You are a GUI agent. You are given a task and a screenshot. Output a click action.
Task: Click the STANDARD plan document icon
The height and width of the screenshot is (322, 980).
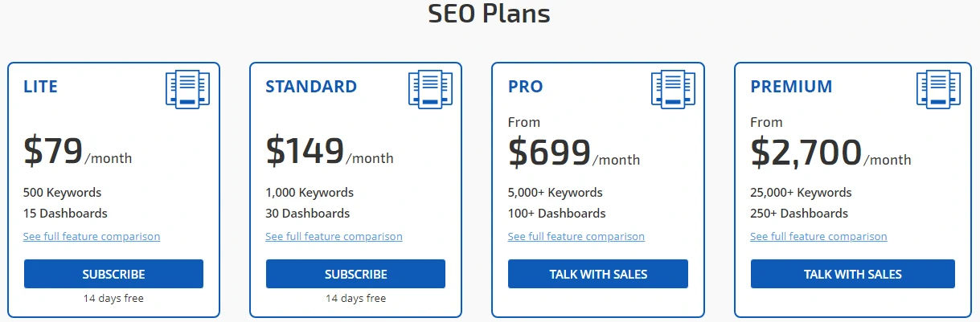[430, 89]
